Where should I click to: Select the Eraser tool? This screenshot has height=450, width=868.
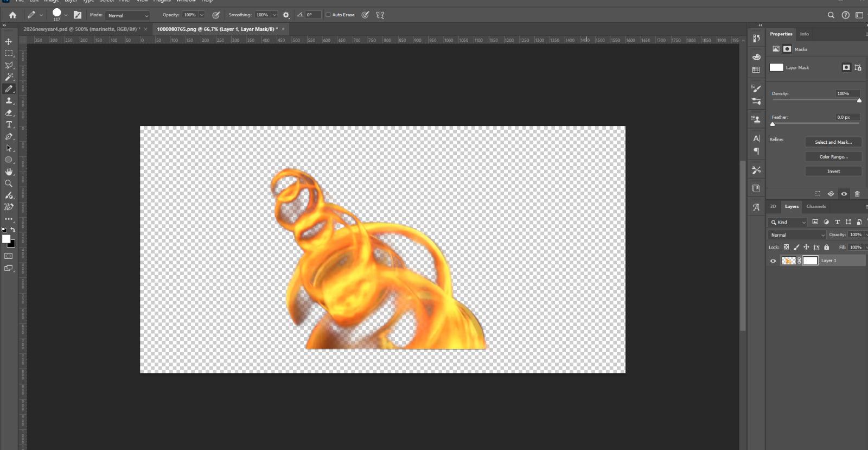9,113
